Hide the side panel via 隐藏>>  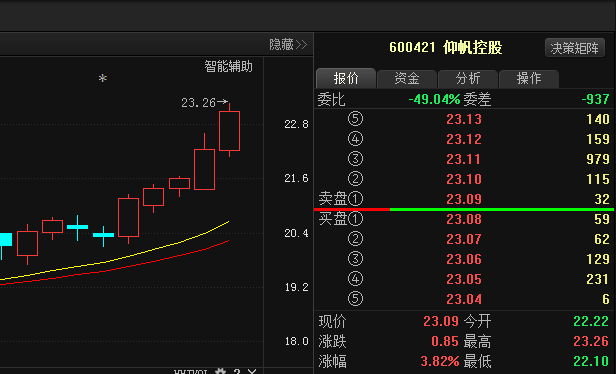click(x=288, y=44)
